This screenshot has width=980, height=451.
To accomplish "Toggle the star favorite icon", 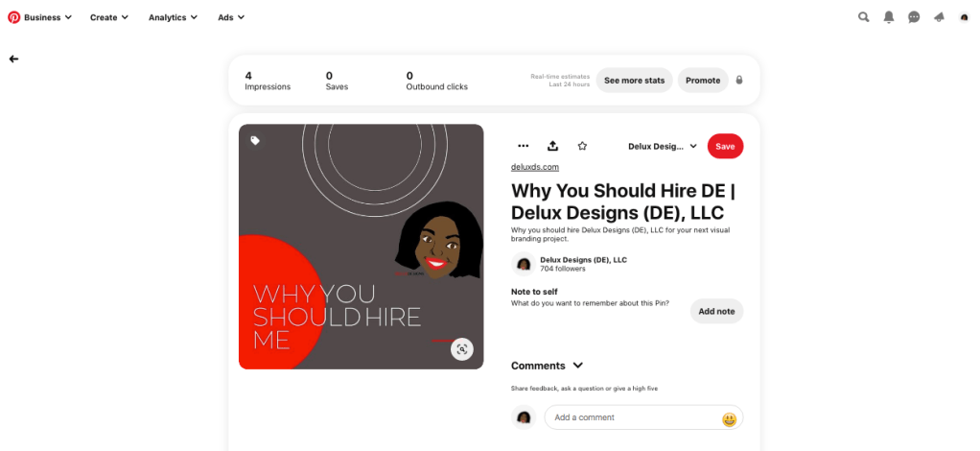I will tap(582, 146).
